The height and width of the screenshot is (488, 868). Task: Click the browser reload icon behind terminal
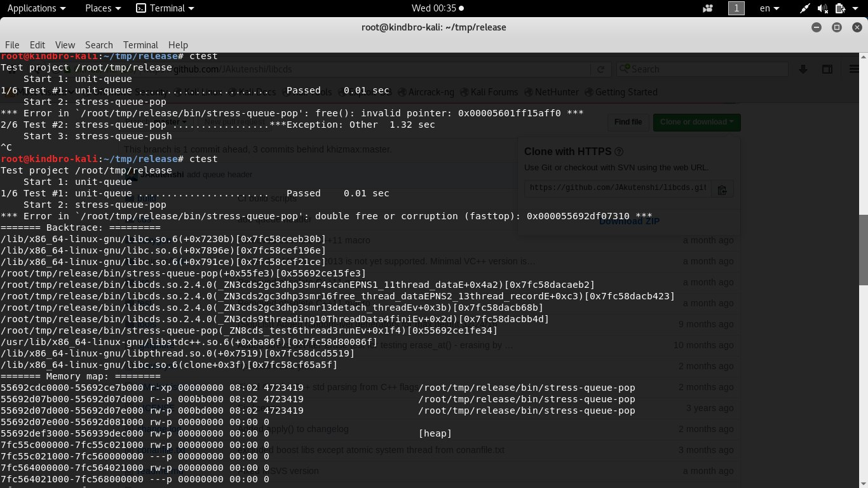click(600, 69)
